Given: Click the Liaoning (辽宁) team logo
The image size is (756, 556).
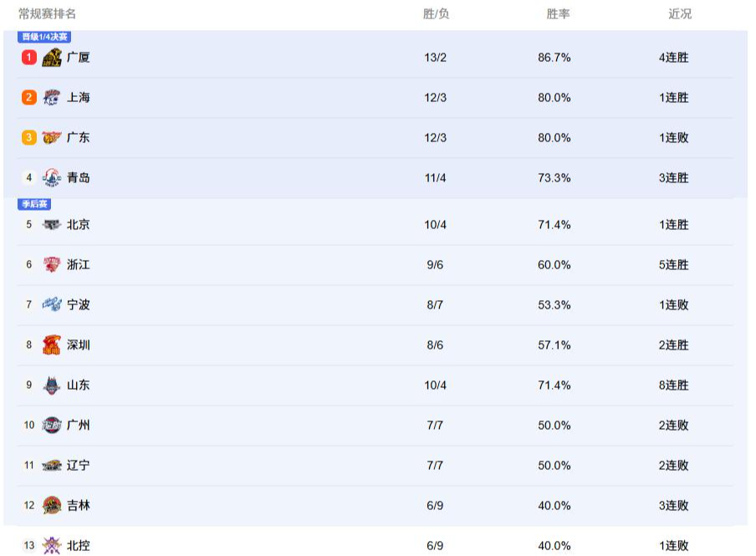Looking at the screenshot, I should pyautogui.click(x=52, y=466).
